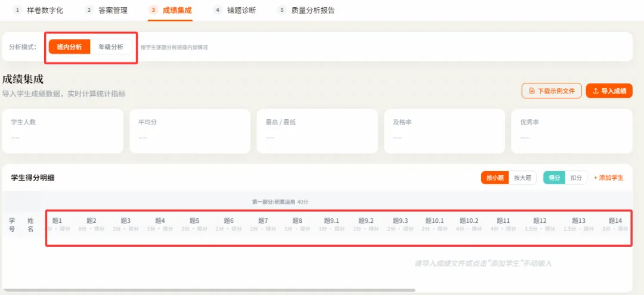Click column header 题12
The height and width of the screenshot is (295, 644).
point(540,221)
